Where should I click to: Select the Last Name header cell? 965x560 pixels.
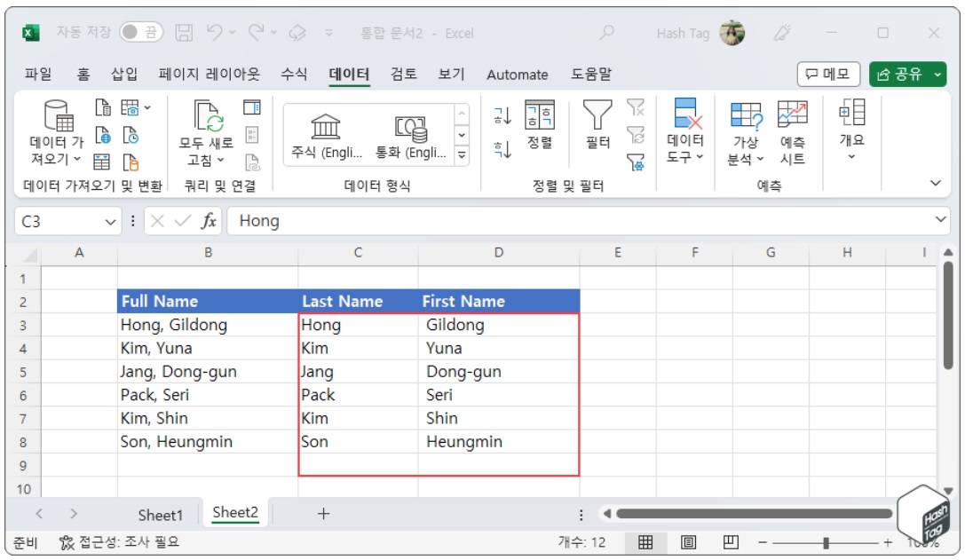[x=358, y=301]
